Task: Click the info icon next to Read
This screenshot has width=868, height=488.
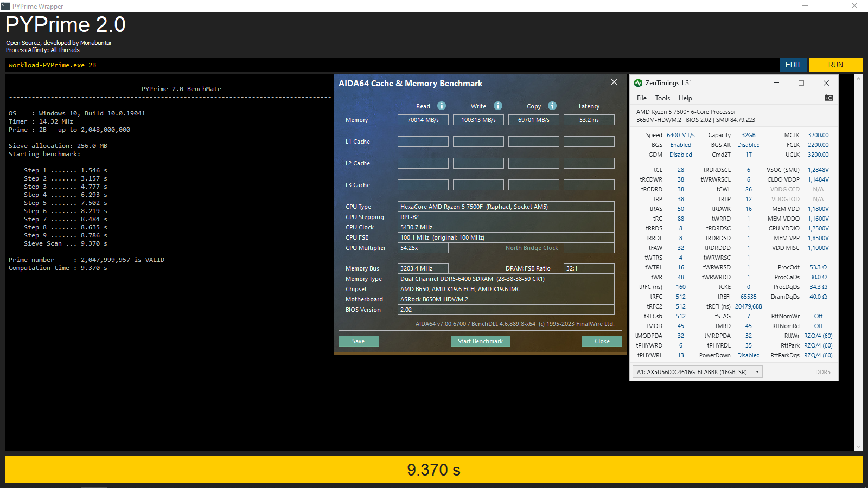Action: (442, 106)
